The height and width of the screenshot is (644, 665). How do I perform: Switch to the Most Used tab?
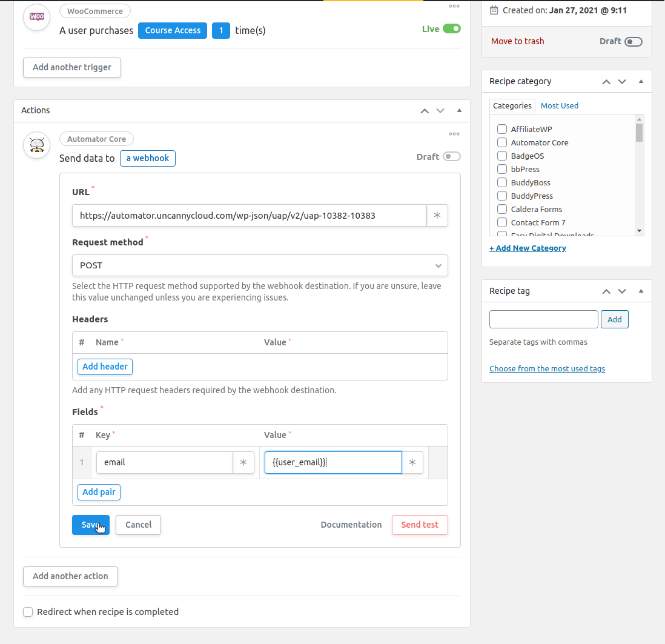560,106
